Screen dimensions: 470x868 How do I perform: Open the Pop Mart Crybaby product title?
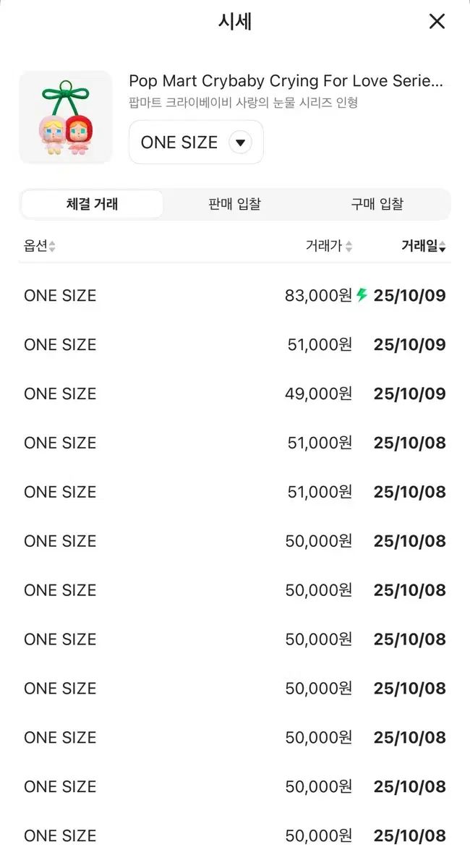point(286,81)
